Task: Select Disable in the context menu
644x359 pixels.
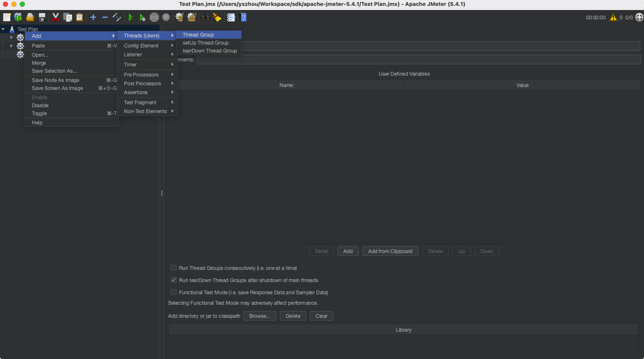Action: 72,105
